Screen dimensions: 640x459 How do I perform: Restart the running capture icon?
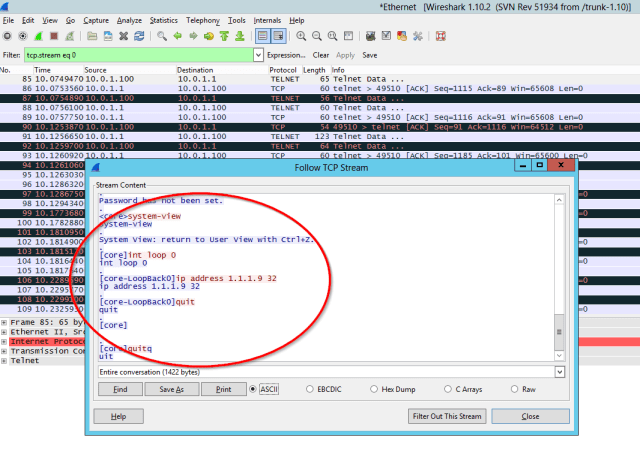point(70,36)
